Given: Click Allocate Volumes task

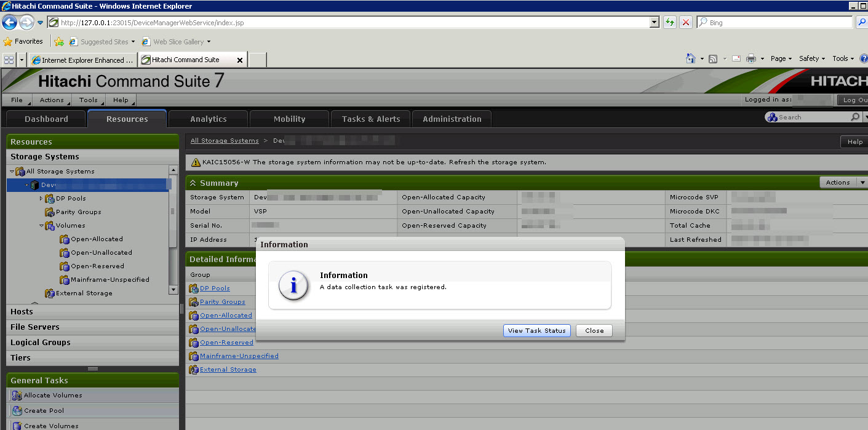Looking at the screenshot, I should click(92, 396).
